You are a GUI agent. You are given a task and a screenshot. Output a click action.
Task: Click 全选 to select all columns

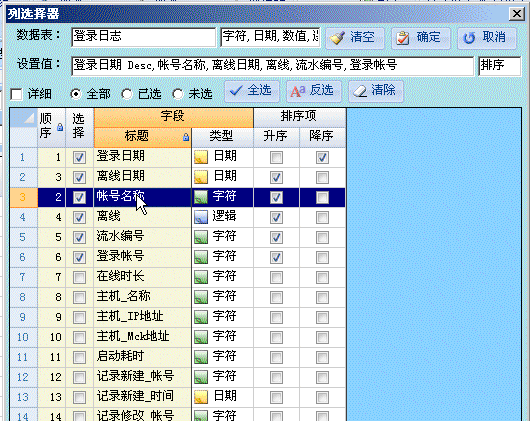click(252, 91)
